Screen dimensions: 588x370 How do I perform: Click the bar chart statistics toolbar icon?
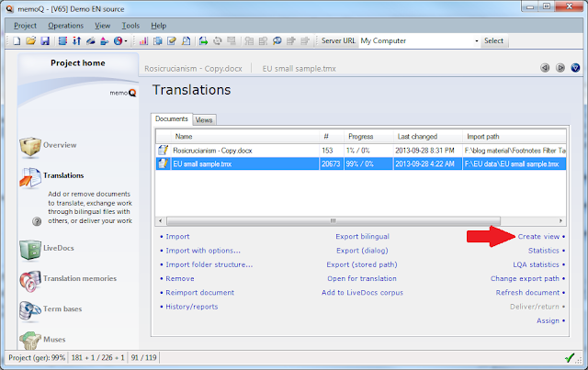click(x=143, y=41)
